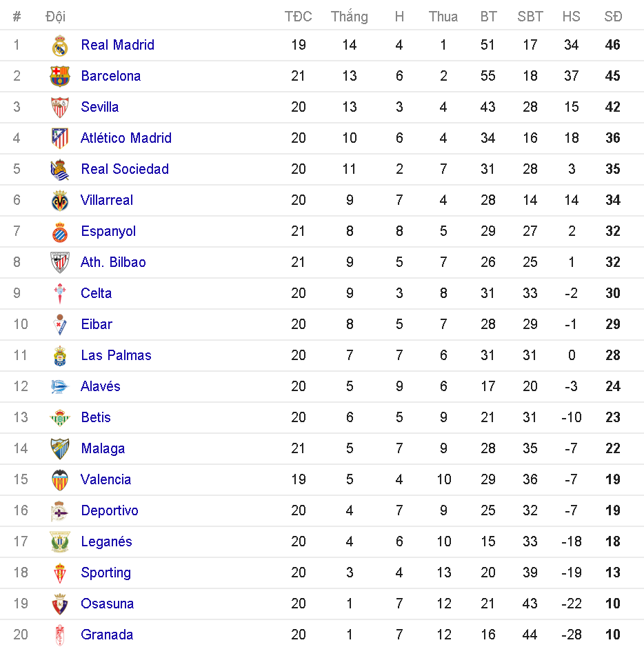Screen dimensions: 644x647
Task: Follow the Celta team name link
Action: tap(96, 293)
